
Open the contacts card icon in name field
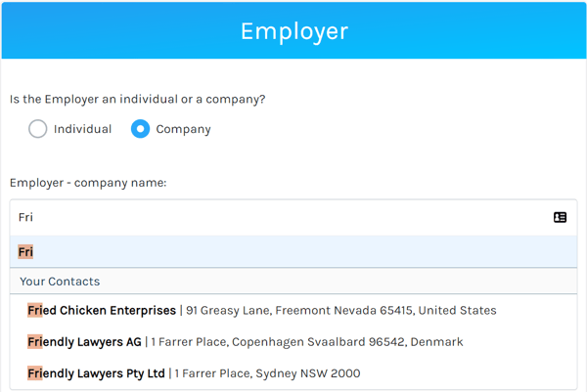[x=560, y=217]
